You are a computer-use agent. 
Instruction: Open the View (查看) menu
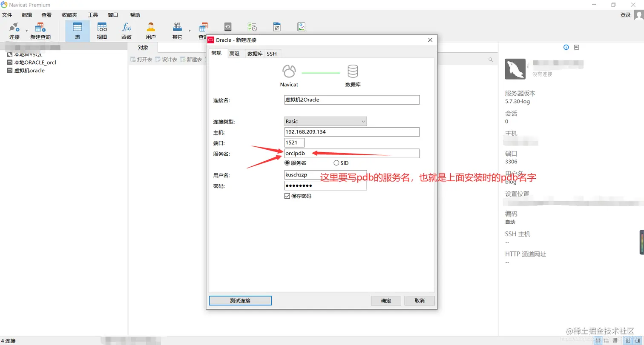point(46,15)
